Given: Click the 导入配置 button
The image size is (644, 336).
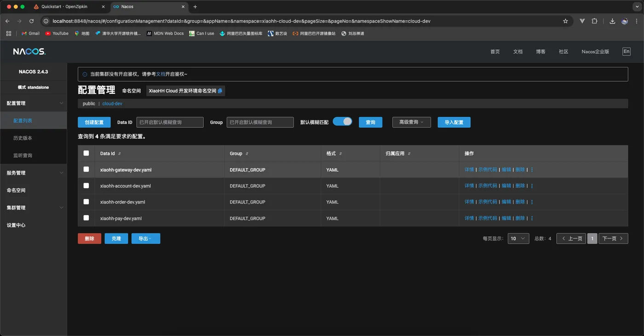Looking at the screenshot, I should 454,122.
